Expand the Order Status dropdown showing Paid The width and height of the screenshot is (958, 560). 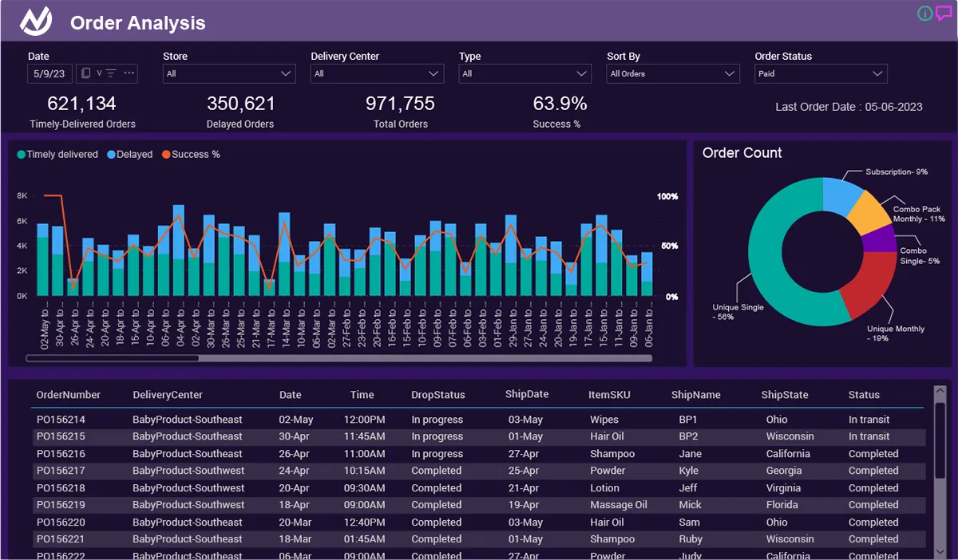[x=821, y=73]
